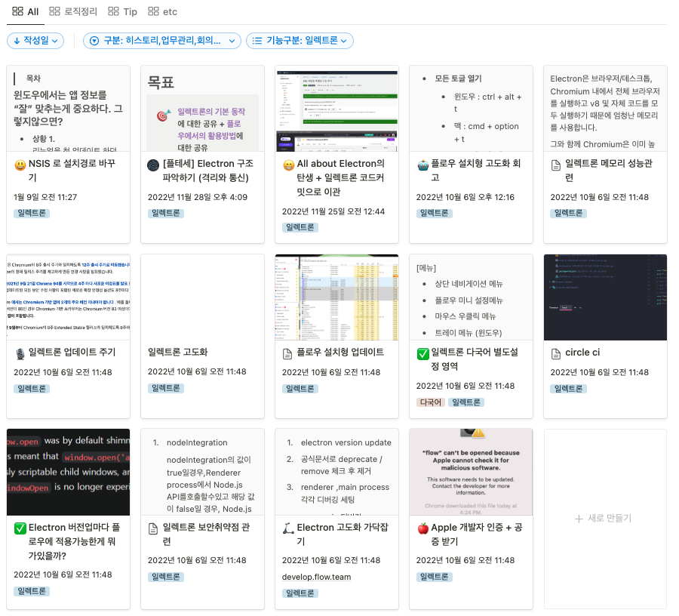Screen dimensions: 679x616
Task: Switch to the All gallery view tab
Action: point(25,11)
